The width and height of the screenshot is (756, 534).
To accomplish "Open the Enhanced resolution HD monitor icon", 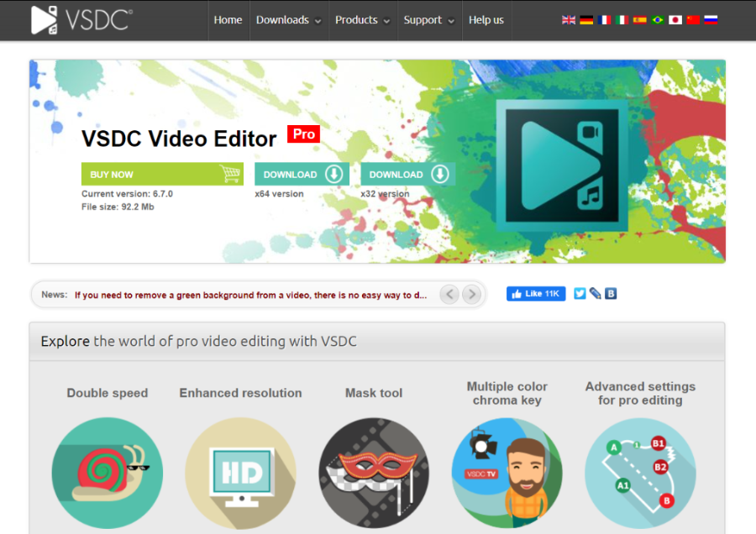I will [240, 473].
